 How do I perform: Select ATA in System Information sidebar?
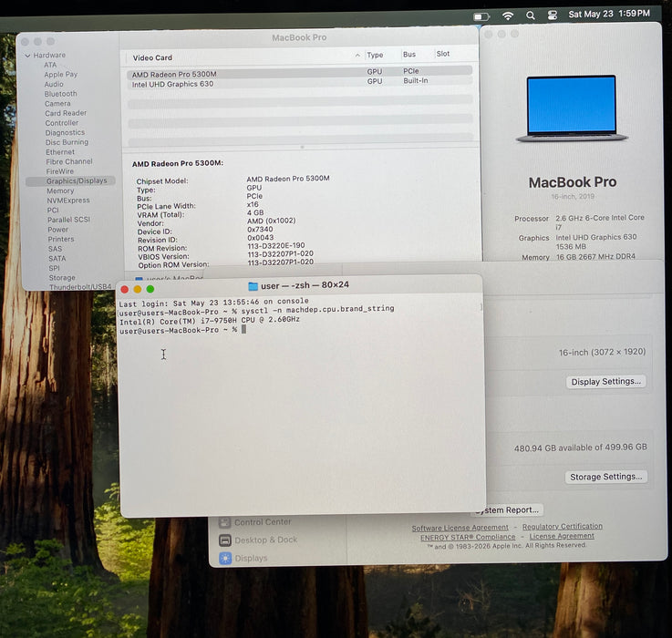click(x=50, y=65)
